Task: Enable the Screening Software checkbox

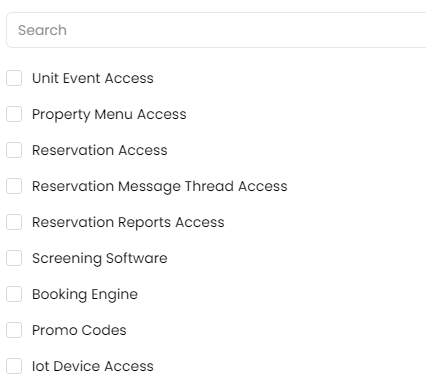Action: click(14, 258)
